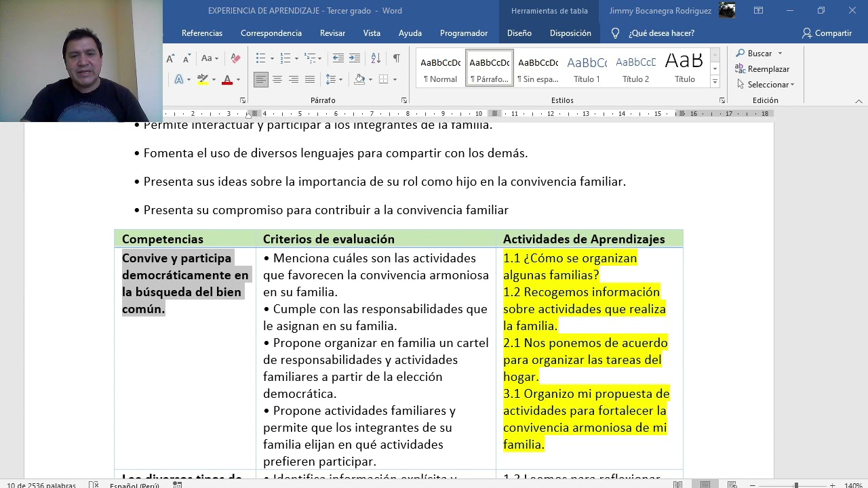The image size is (868, 488).
Task: Decrease the paragraph indent
Action: 338,58
